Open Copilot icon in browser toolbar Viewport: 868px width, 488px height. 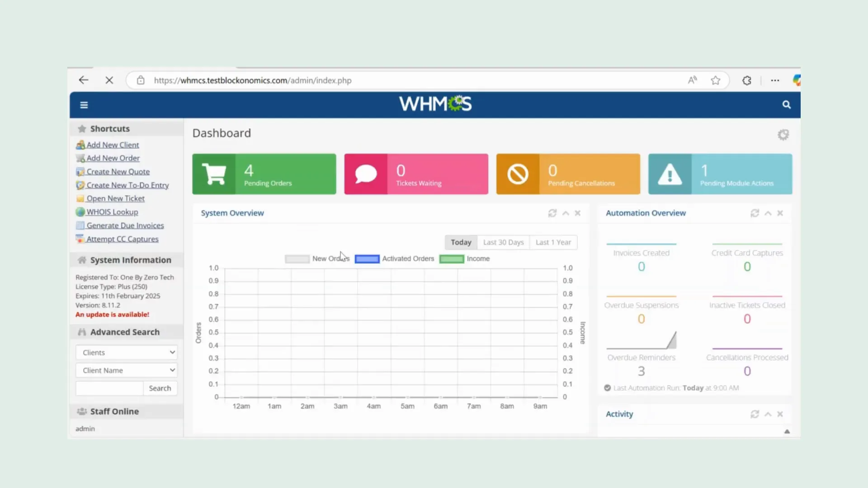(x=796, y=80)
